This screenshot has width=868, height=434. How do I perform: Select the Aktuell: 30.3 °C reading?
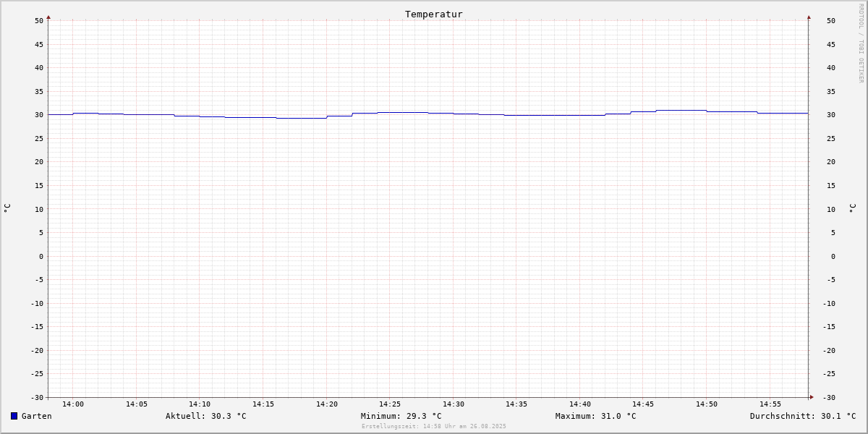pyautogui.click(x=206, y=416)
